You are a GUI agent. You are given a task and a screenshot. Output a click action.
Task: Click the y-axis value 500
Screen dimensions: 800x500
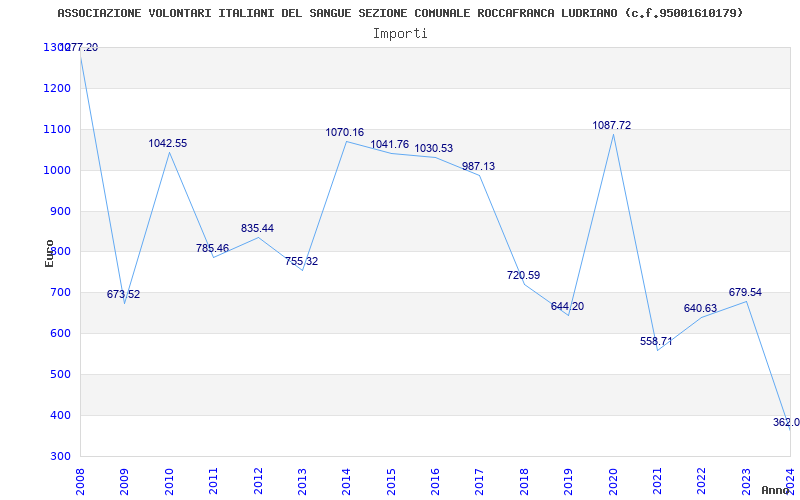coord(60,374)
